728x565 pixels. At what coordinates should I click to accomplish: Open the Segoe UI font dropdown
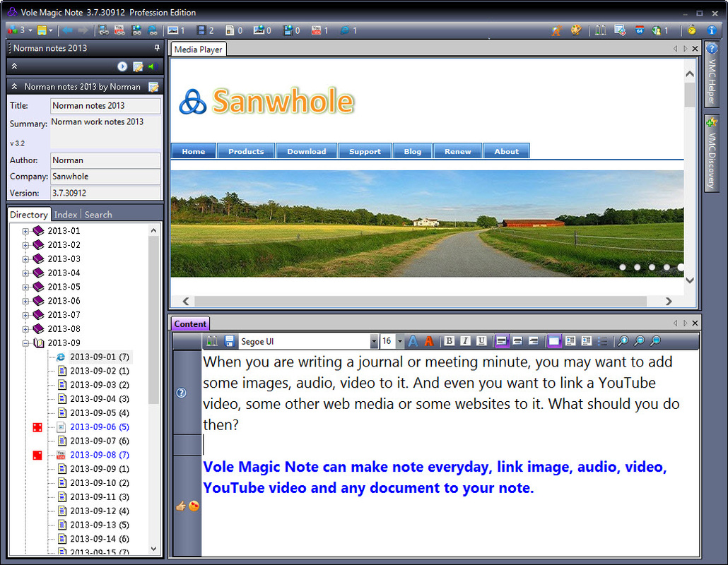(x=374, y=341)
